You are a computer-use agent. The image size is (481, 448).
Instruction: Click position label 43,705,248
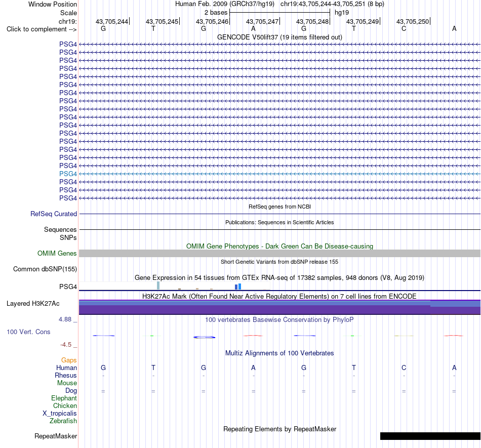pos(312,21)
